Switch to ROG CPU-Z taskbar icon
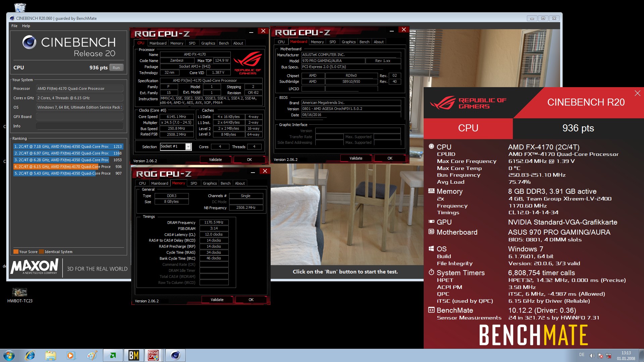The height and width of the screenshot is (362, 644). click(153, 355)
